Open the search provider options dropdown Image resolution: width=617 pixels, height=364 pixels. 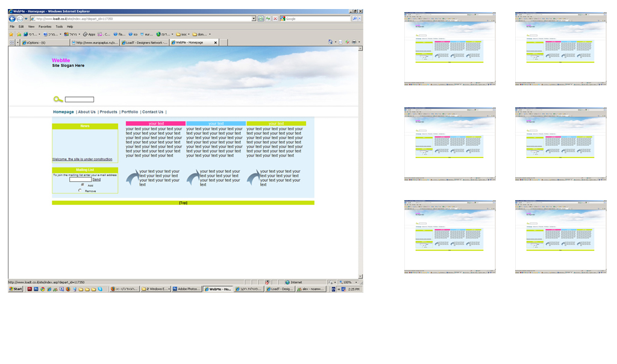(360, 19)
